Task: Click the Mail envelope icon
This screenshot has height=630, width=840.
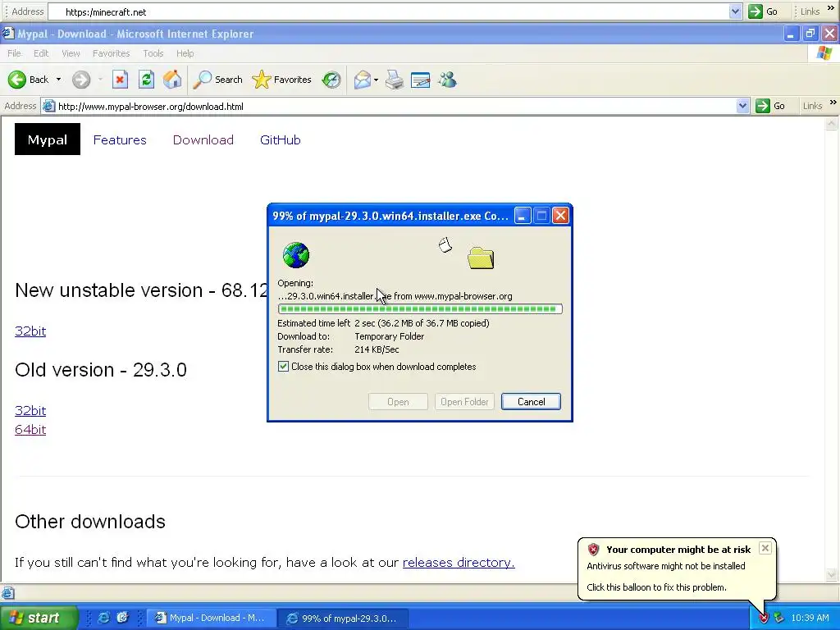Action: [x=362, y=80]
